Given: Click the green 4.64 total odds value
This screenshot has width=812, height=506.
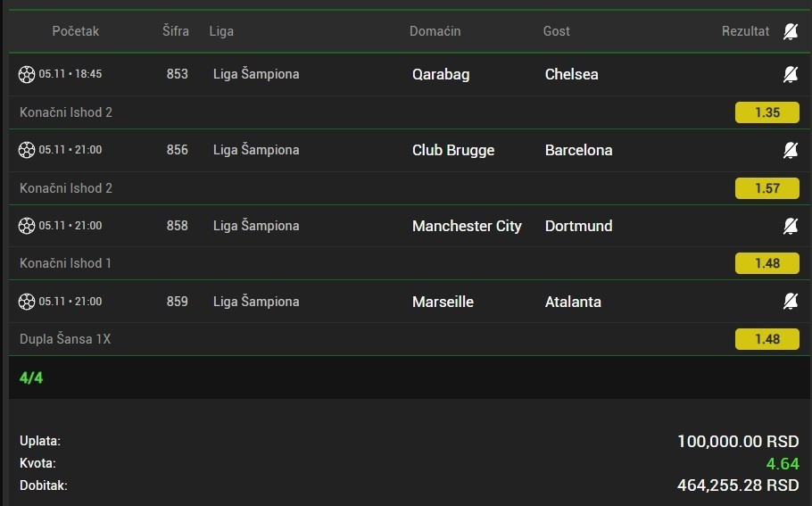Looking at the screenshot, I should click(783, 464).
